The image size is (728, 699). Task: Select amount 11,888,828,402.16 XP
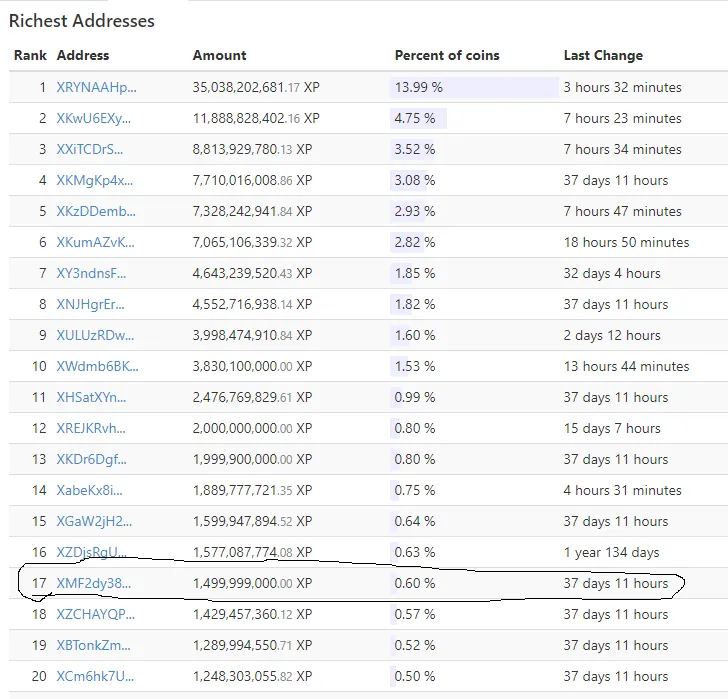(256, 118)
